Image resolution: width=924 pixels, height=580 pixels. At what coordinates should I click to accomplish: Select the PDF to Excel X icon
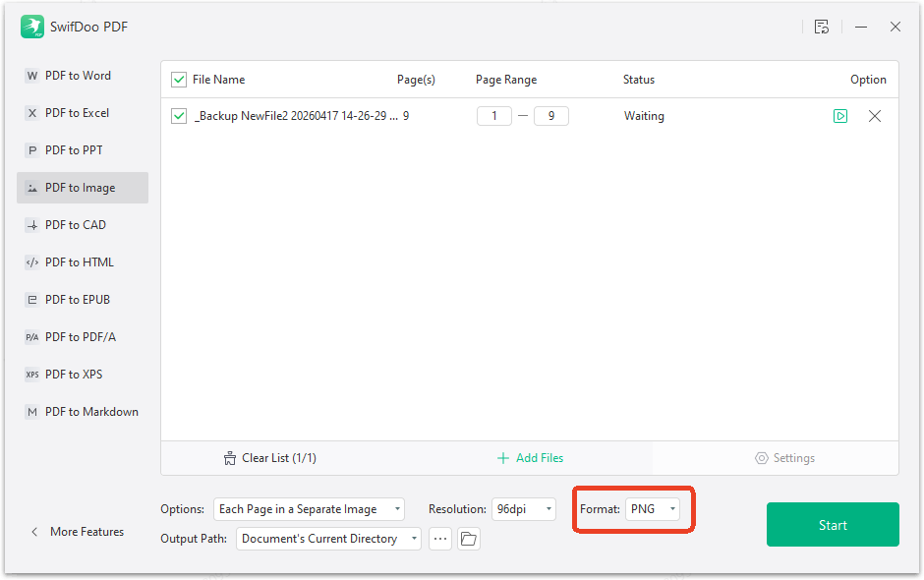(x=32, y=113)
